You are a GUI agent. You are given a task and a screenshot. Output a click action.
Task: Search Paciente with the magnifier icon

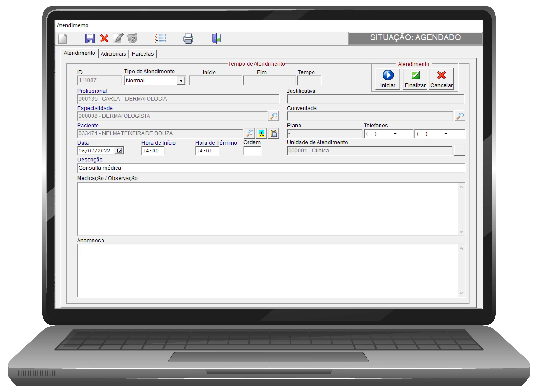(x=250, y=133)
